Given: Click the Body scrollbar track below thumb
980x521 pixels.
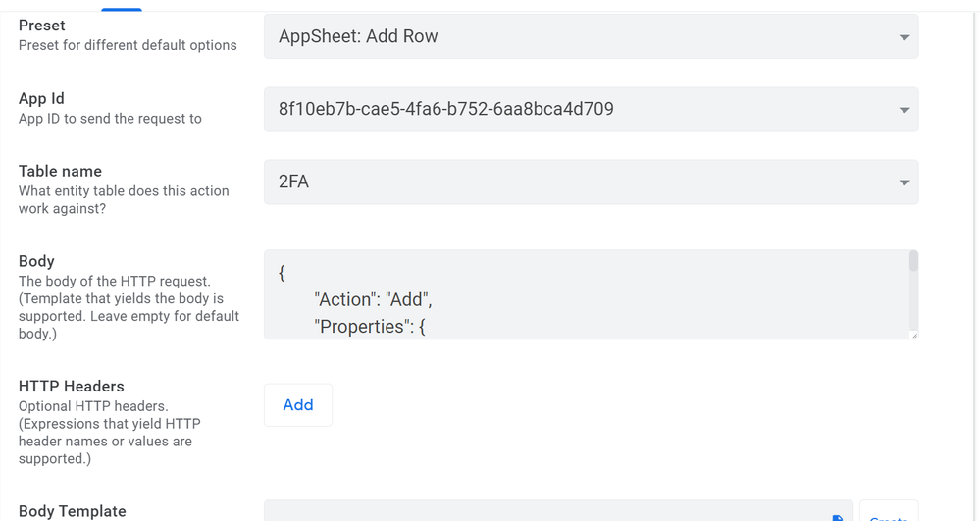Looking at the screenshot, I should coord(913,300).
